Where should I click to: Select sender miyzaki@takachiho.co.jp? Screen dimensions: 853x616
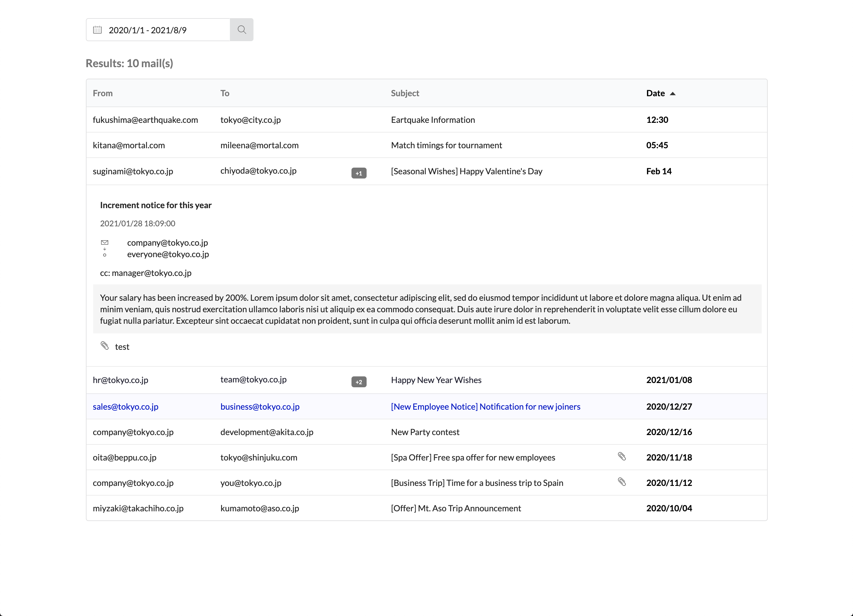139,508
